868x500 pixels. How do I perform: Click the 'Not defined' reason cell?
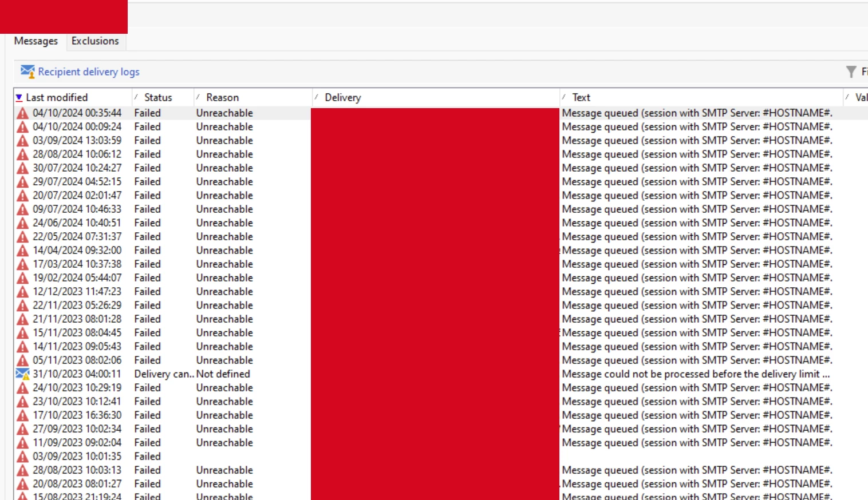(223, 374)
